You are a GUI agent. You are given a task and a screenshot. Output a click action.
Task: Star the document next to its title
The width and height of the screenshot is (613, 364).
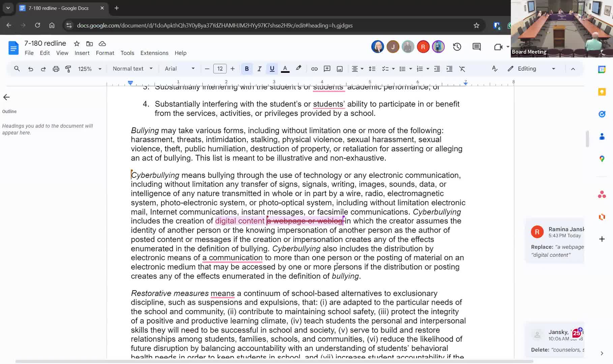[77, 43]
